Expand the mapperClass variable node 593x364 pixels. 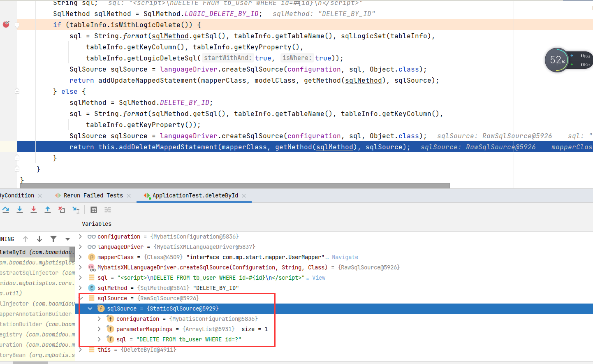pos(80,257)
